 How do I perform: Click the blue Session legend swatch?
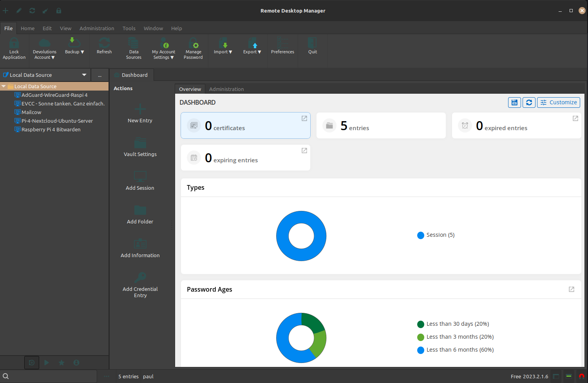421,235
